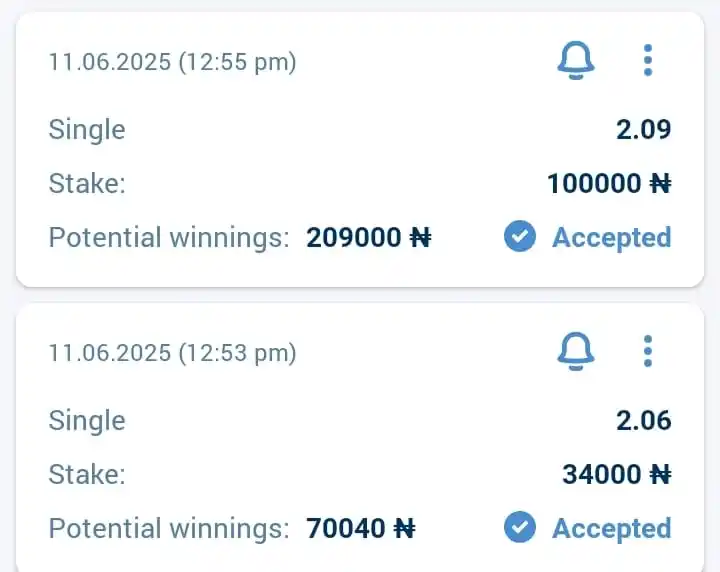Image resolution: width=720 pixels, height=572 pixels.
Task: Open the three-dot menu on the 12:55 pm bet
Action: point(648,60)
